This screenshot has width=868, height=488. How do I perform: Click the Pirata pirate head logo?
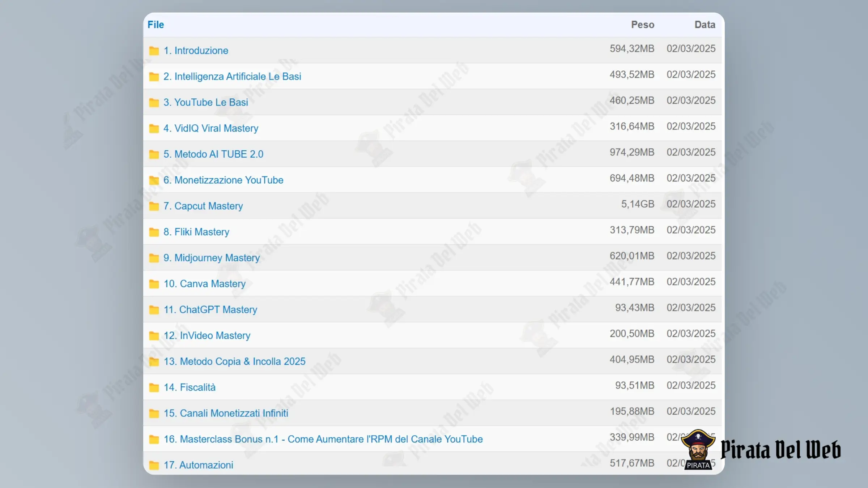[698, 450]
